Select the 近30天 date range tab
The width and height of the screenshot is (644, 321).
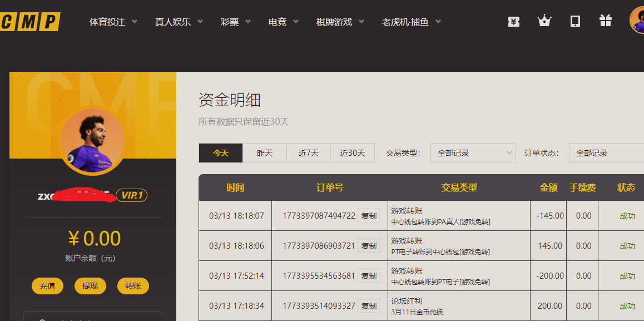click(352, 152)
